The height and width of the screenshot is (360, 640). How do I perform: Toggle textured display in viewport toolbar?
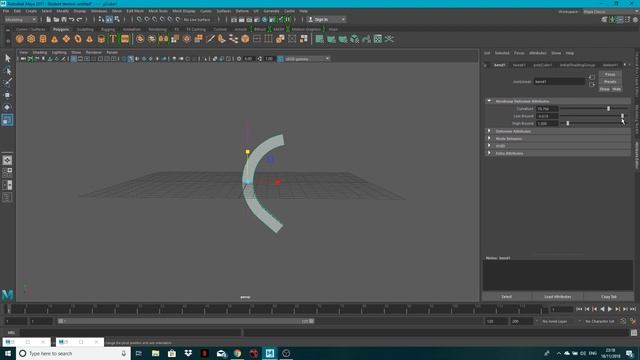click(x=151, y=59)
